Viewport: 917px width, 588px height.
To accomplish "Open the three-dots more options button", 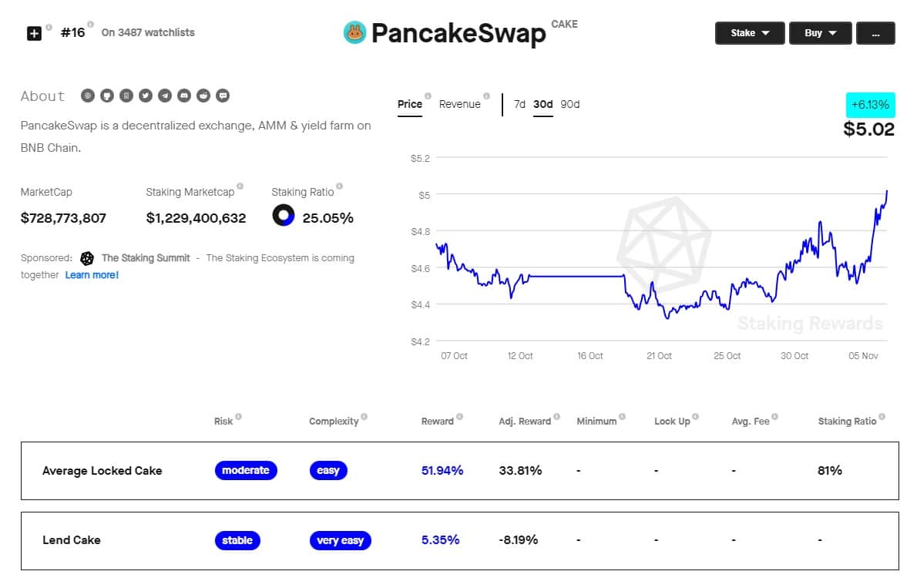I will [x=875, y=33].
